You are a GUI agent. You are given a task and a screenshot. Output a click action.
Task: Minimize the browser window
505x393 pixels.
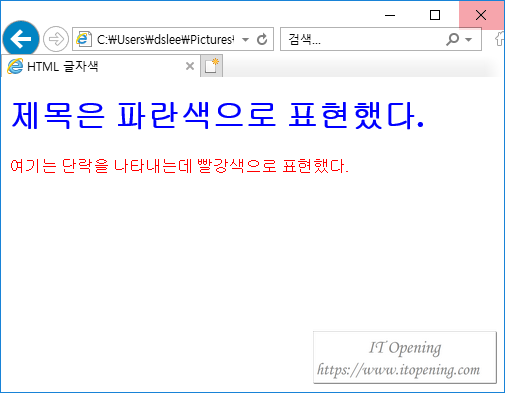click(x=390, y=15)
